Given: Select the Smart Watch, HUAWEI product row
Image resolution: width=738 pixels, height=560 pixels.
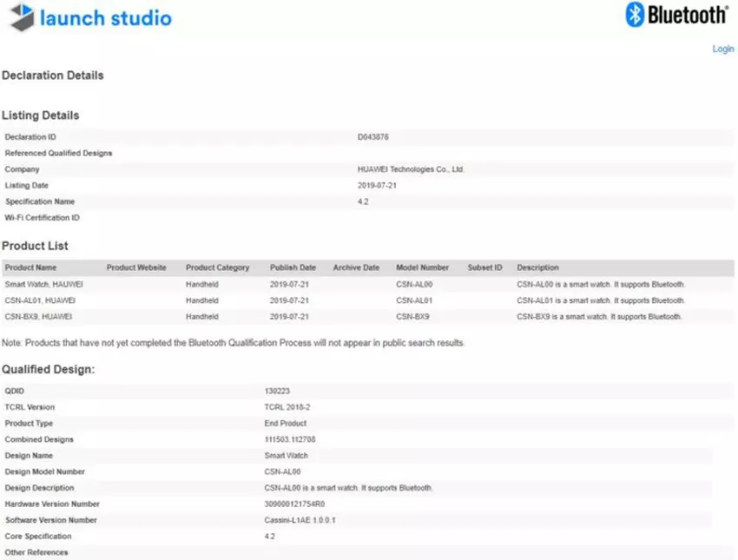Looking at the screenshot, I should (38, 284).
